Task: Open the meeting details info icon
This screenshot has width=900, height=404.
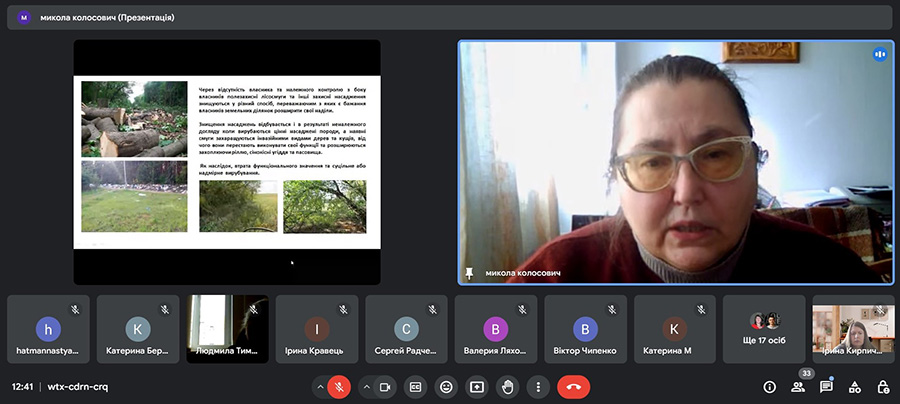Action: click(x=770, y=387)
